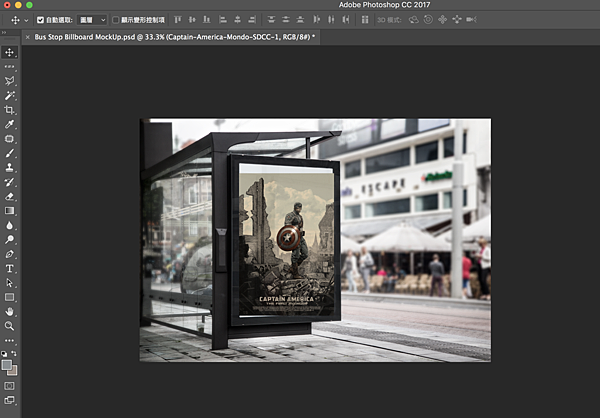Select the Brush tool

[x=10, y=153]
